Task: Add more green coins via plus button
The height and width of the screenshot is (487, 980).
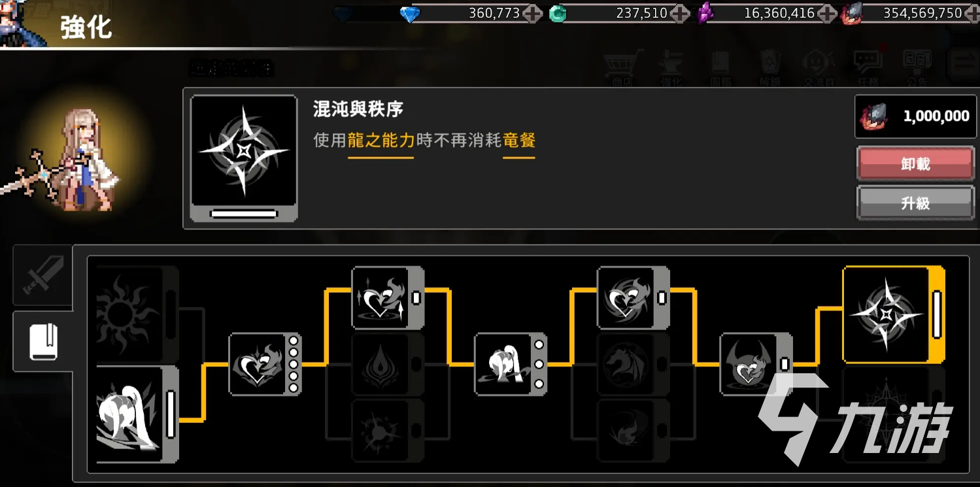Action: (x=680, y=13)
